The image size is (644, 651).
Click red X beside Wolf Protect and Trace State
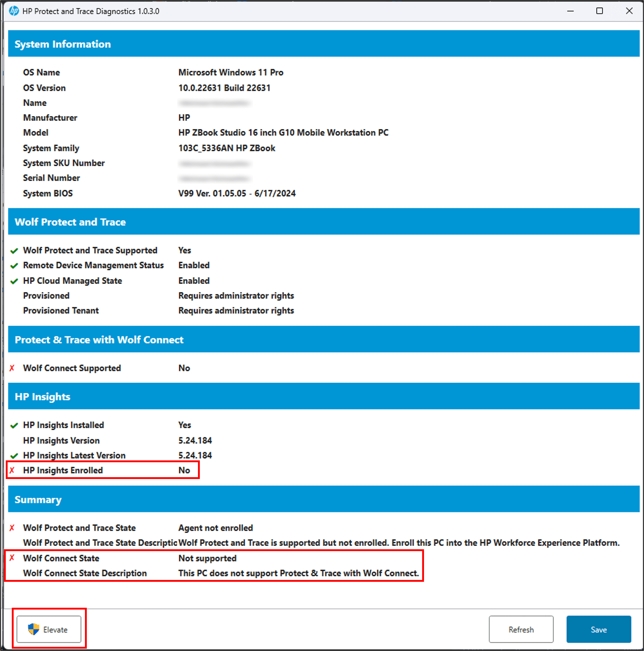12,528
